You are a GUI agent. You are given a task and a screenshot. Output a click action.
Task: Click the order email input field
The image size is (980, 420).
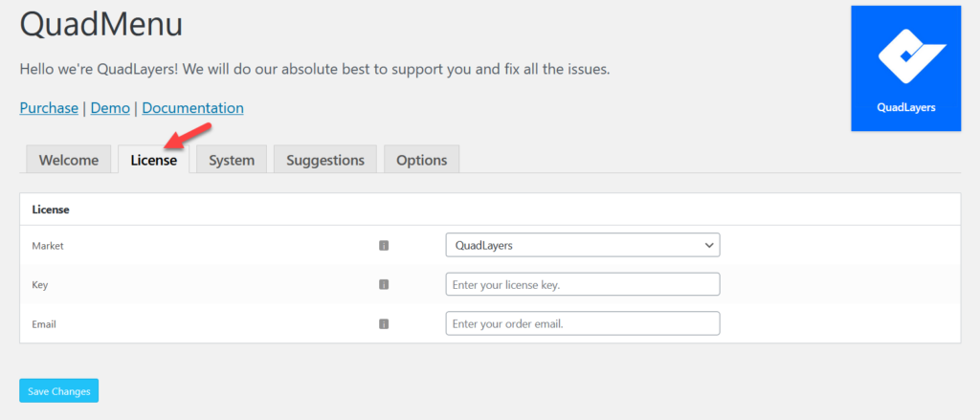pos(582,323)
